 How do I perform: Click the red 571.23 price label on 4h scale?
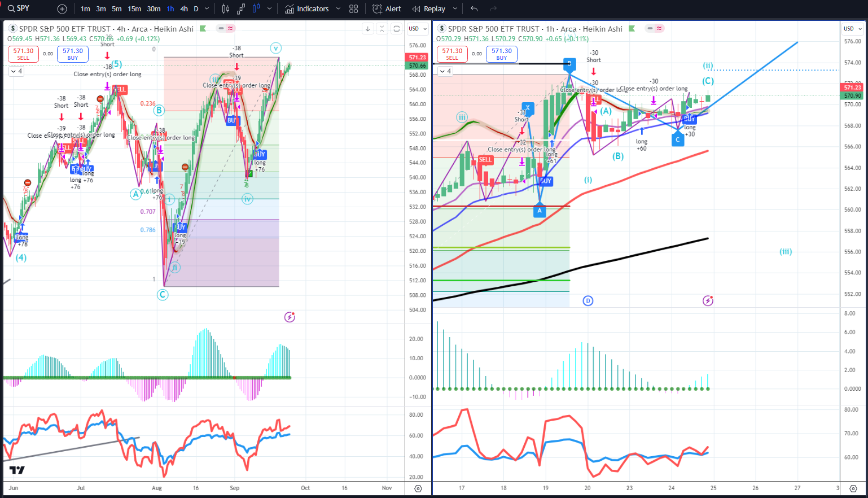[x=418, y=58]
